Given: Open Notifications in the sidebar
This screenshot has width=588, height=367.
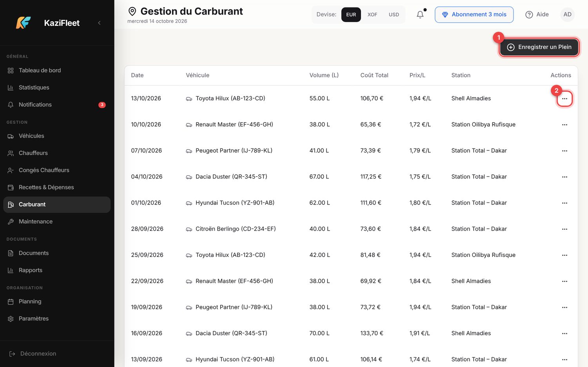Looking at the screenshot, I should point(57,105).
